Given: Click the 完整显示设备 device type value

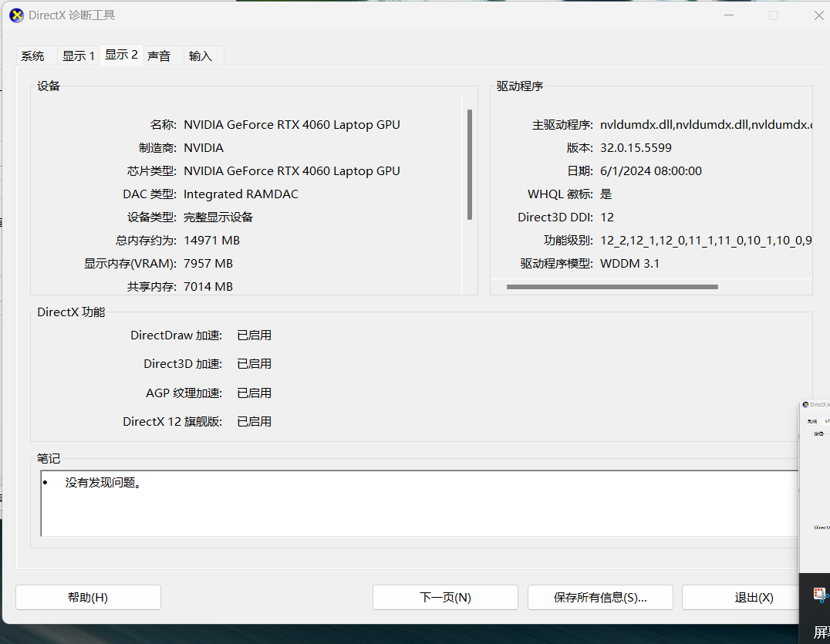Looking at the screenshot, I should tap(218, 217).
